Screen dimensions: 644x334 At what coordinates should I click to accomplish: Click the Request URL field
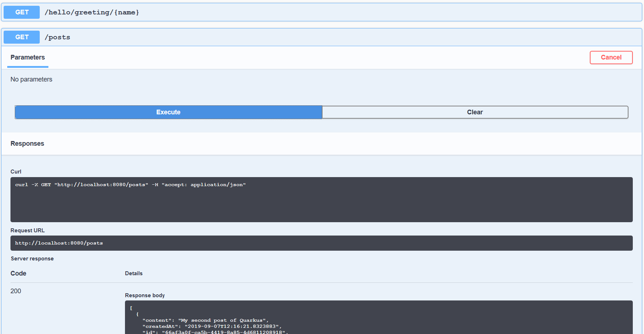point(321,243)
